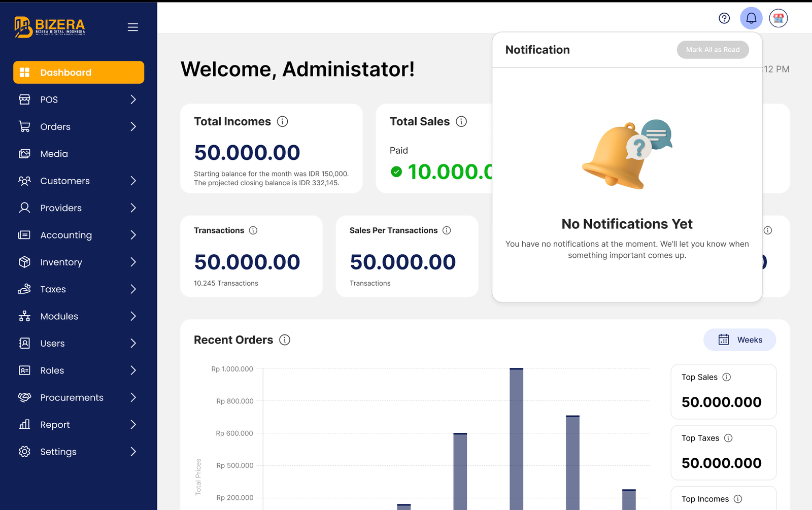The width and height of the screenshot is (812, 510).
Task: Show info for Sales Per Transactions
Action: click(447, 230)
